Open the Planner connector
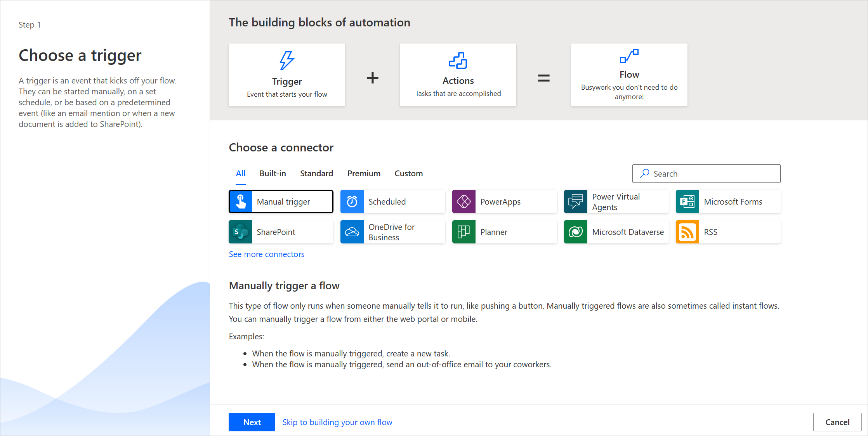The width and height of the screenshot is (868, 436). [x=503, y=231]
